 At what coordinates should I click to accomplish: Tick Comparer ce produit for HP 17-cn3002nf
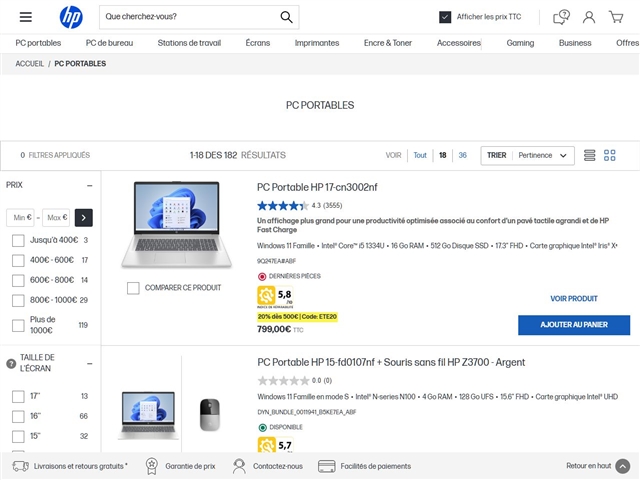pos(133,288)
